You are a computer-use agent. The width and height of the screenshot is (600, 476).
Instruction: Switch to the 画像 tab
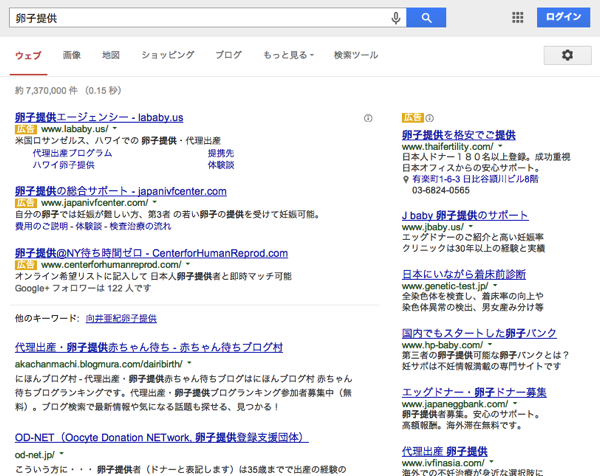[72, 55]
